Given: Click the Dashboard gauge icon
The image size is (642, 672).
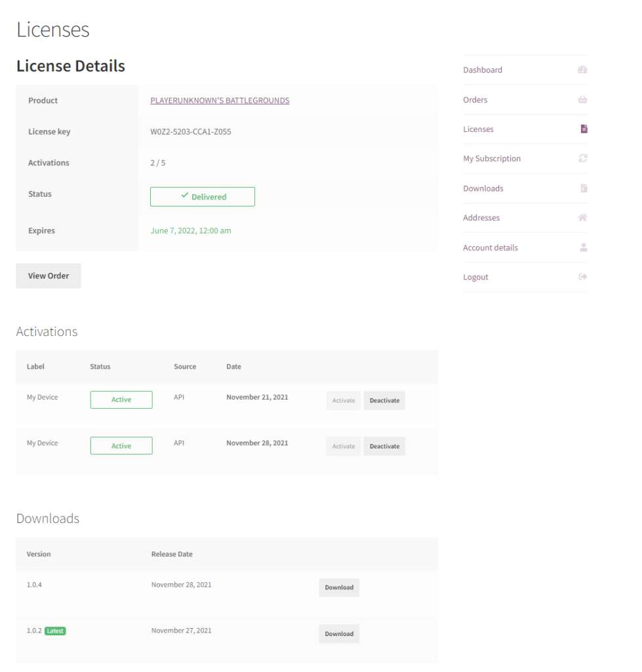Looking at the screenshot, I should [582, 70].
